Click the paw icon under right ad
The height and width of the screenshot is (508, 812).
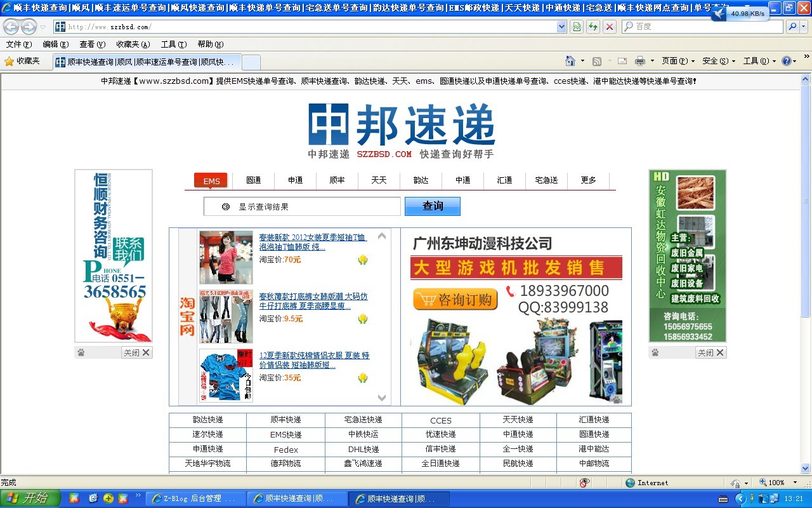coord(655,352)
